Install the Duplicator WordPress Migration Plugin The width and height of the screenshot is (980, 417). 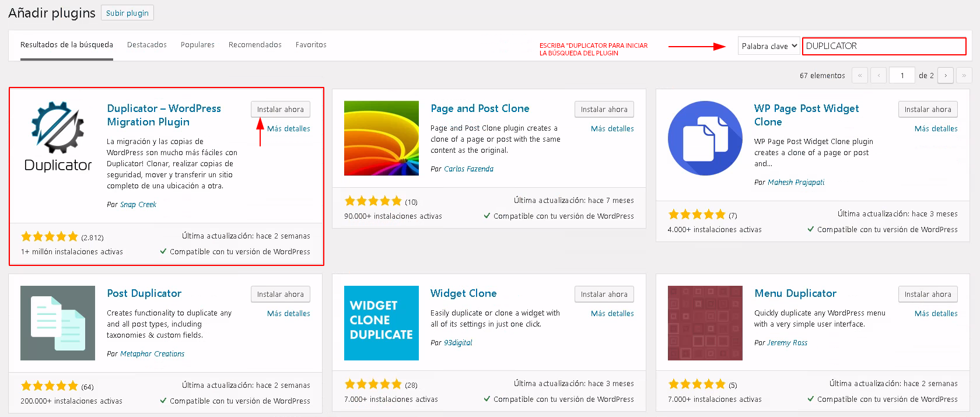pos(281,109)
